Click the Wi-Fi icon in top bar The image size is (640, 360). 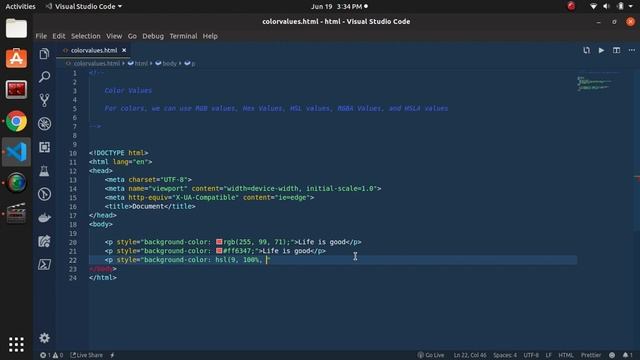coord(593,7)
